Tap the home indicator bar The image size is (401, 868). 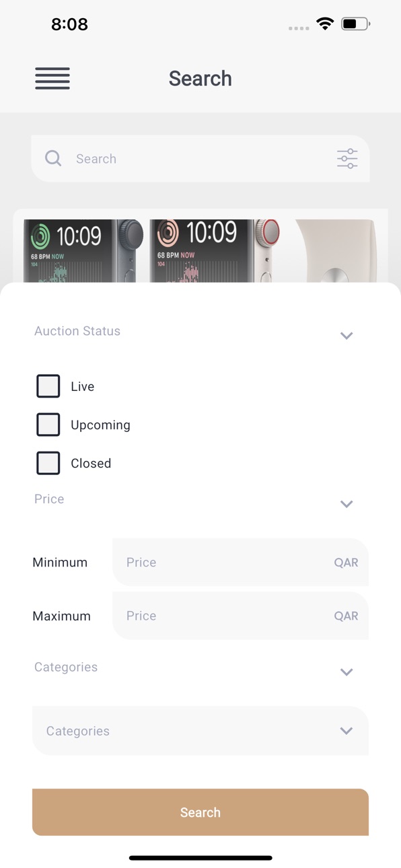point(200,858)
